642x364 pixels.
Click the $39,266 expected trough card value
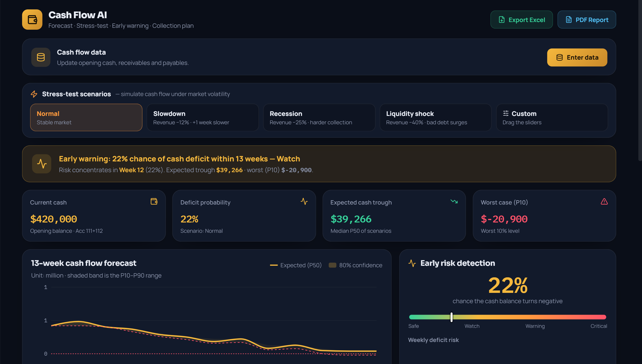coord(351,219)
